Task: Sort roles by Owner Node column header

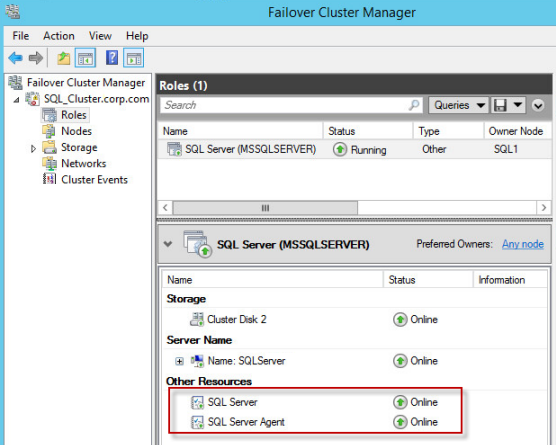Action: coord(518,131)
